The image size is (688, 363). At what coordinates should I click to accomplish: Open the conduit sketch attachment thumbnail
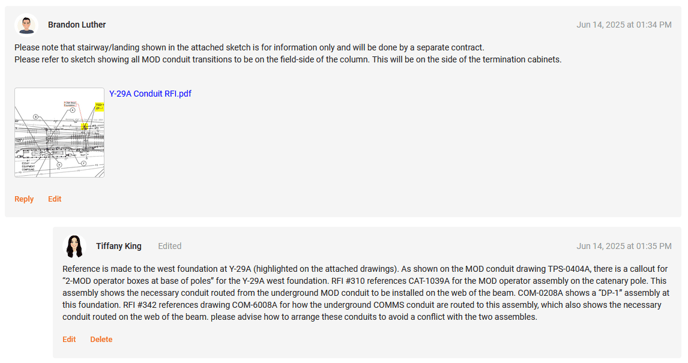coord(59,132)
